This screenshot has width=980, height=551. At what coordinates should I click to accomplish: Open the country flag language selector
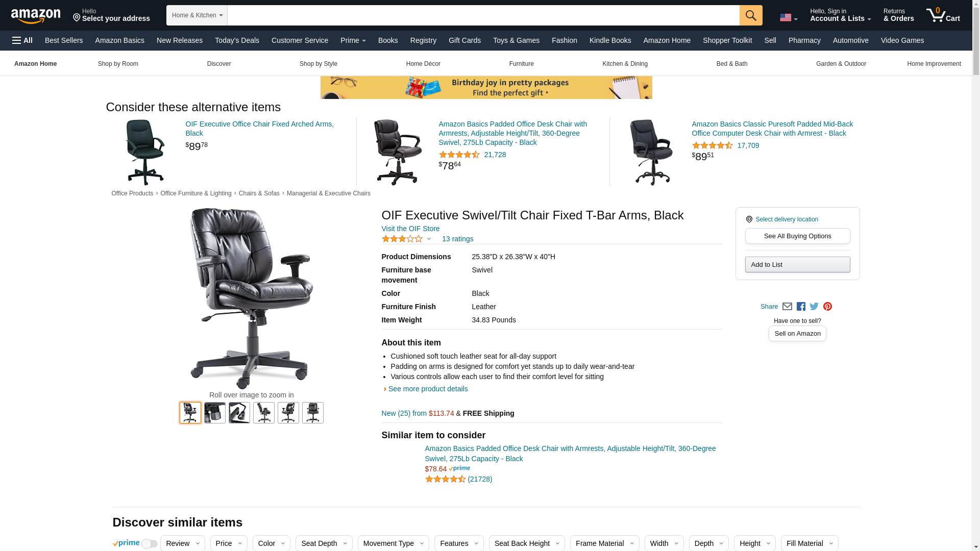(789, 18)
